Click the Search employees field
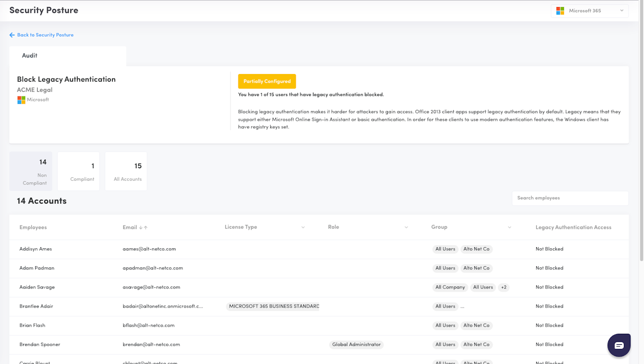 570,198
